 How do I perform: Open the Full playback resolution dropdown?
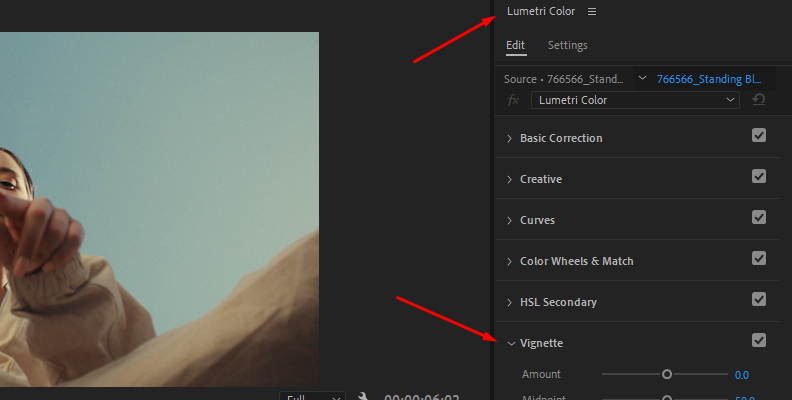(x=312, y=396)
